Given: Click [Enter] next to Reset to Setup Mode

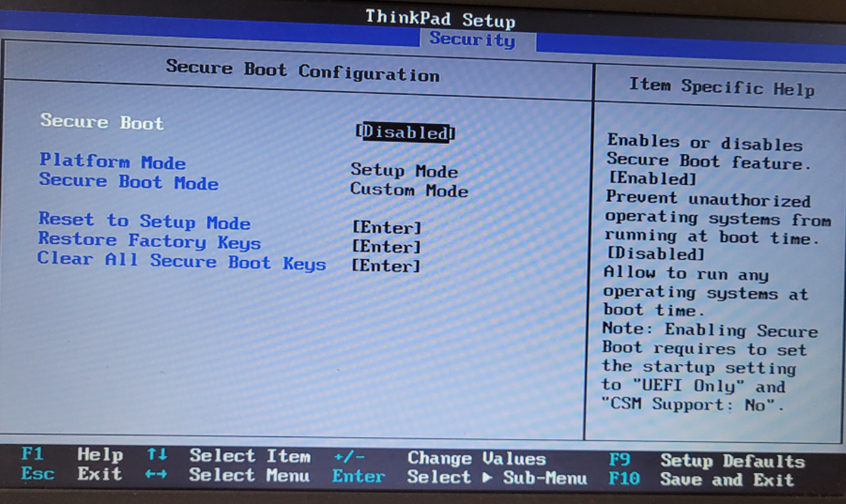Looking at the screenshot, I should [387, 228].
